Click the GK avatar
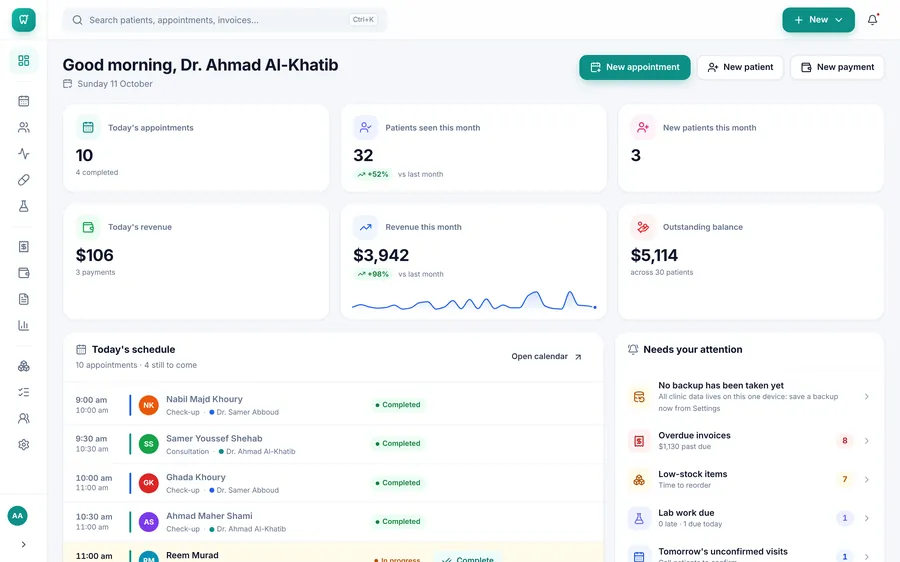900x562 pixels. (x=149, y=483)
